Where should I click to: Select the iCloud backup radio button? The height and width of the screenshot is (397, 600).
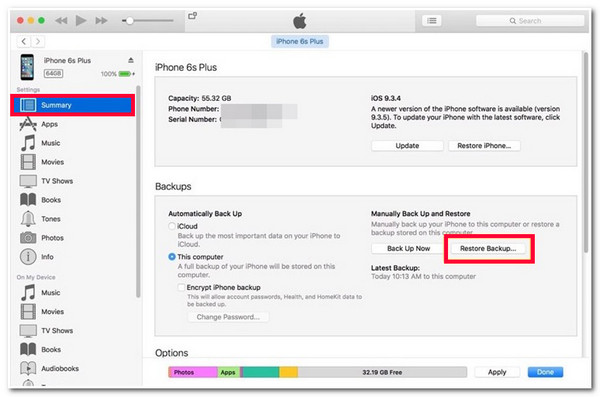[172, 226]
